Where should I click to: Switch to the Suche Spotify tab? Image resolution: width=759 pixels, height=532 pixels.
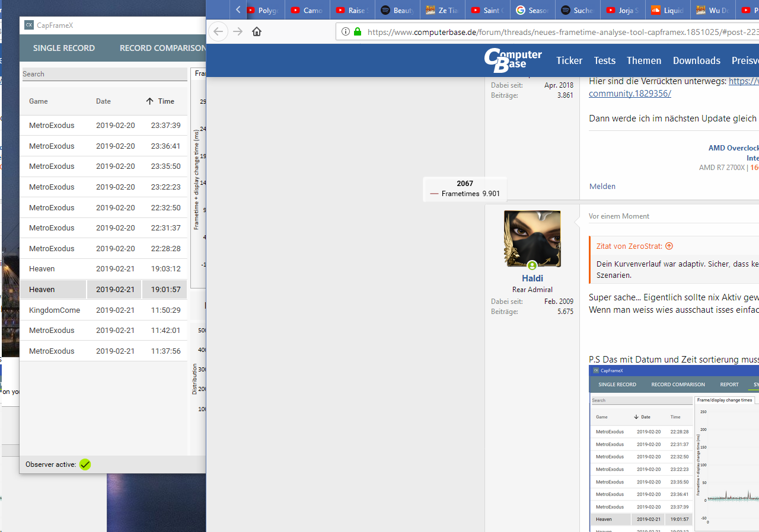pyautogui.click(x=578, y=10)
